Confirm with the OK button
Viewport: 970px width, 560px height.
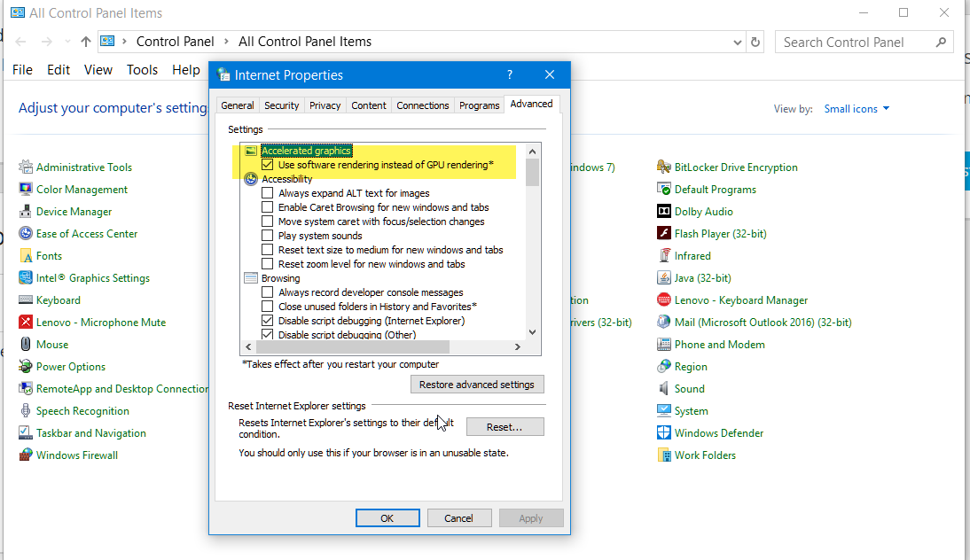coord(387,518)
